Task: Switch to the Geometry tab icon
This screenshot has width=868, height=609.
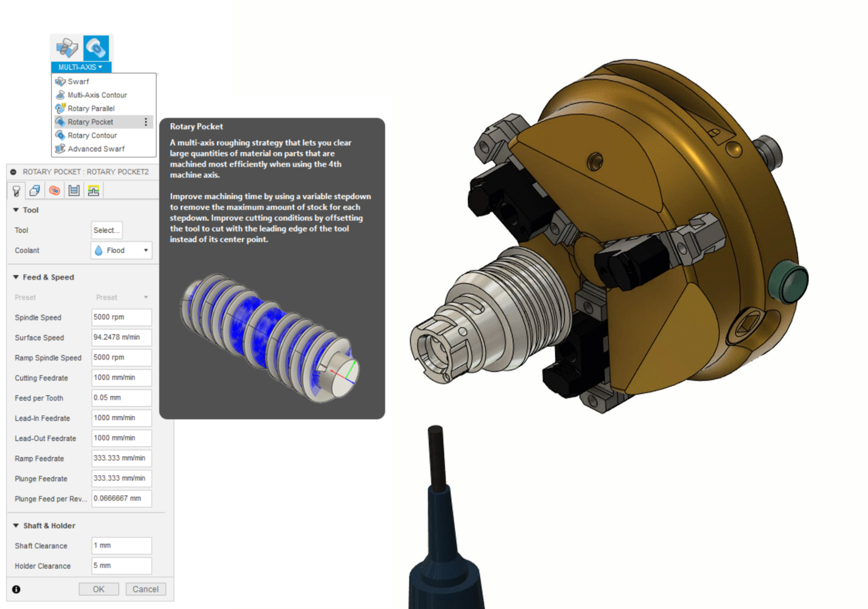Action: click(35, 191)
